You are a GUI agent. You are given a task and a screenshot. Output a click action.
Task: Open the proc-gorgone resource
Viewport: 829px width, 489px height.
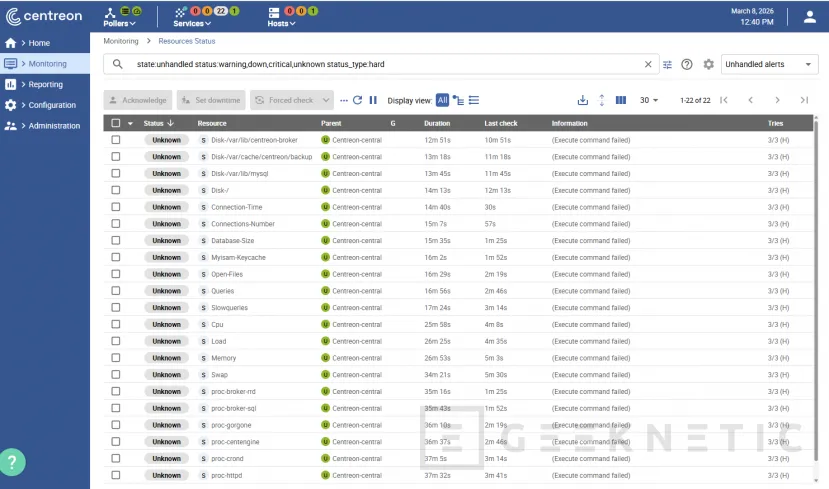(231, 425)
